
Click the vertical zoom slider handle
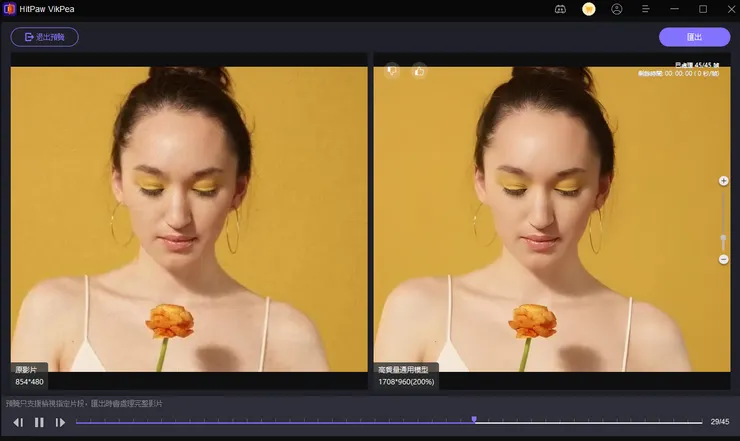[723, 239]
